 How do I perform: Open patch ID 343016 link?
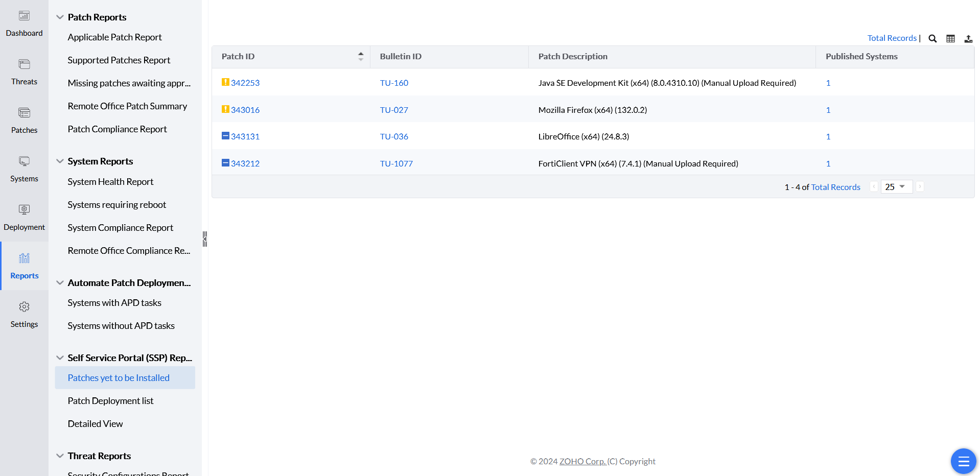[x=245, y=110]
